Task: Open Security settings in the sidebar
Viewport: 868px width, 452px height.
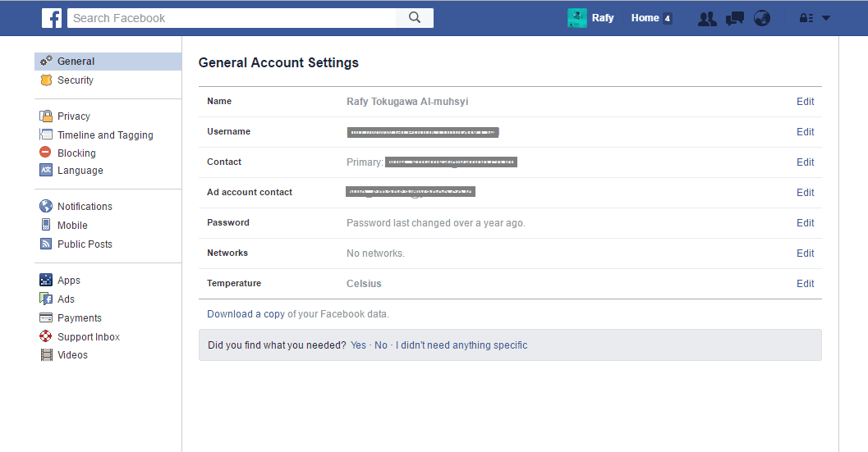Action: click(75, 80)
